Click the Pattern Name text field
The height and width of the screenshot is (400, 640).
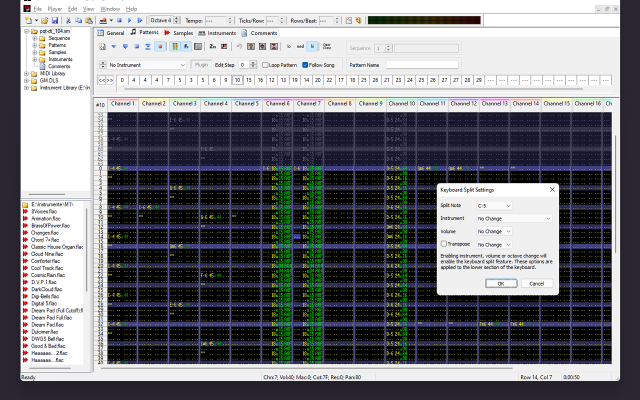(422, 65)
